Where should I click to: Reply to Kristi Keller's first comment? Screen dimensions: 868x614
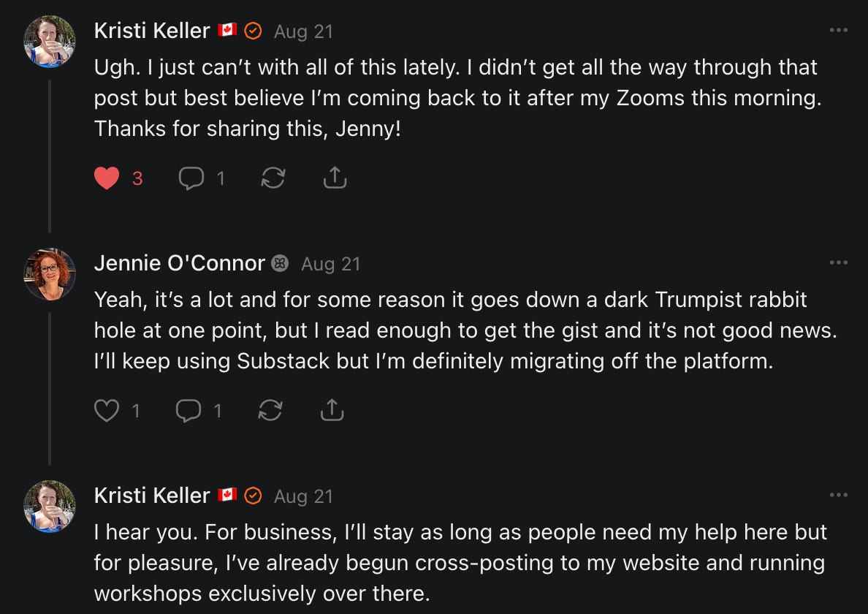click(191, 178)
